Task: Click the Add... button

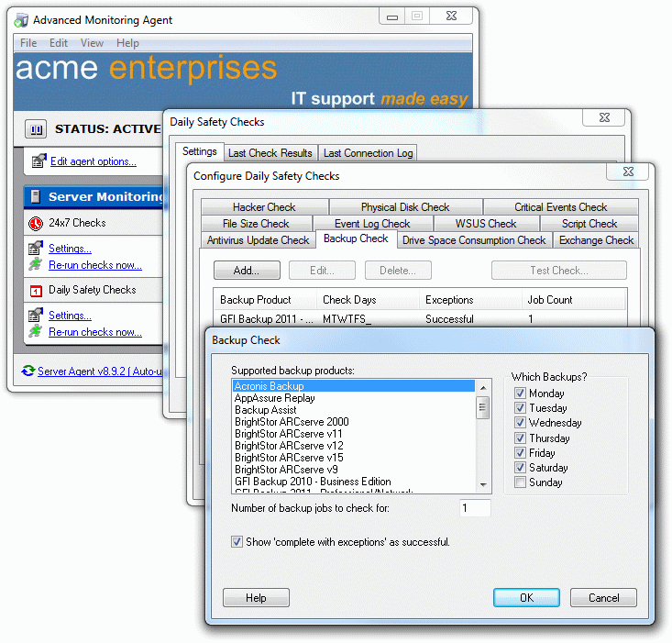Action: point(247,271)
